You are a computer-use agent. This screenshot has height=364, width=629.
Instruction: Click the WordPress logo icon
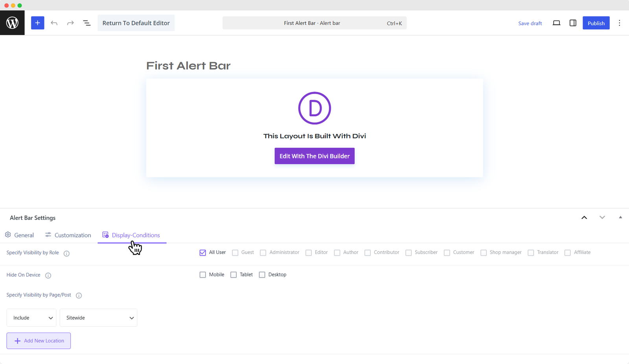(12, 23)
